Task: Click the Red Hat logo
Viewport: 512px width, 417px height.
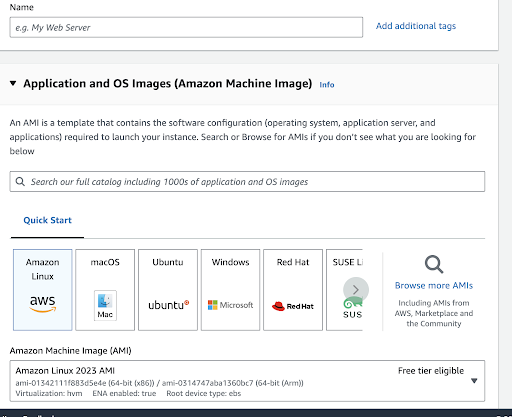Action: click(293, 306)
